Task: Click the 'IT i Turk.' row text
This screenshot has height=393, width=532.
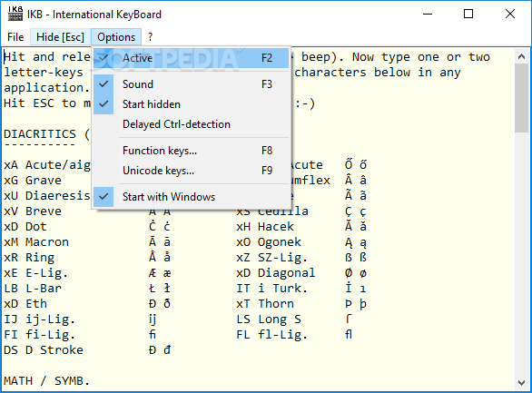Action: (272, 289)
